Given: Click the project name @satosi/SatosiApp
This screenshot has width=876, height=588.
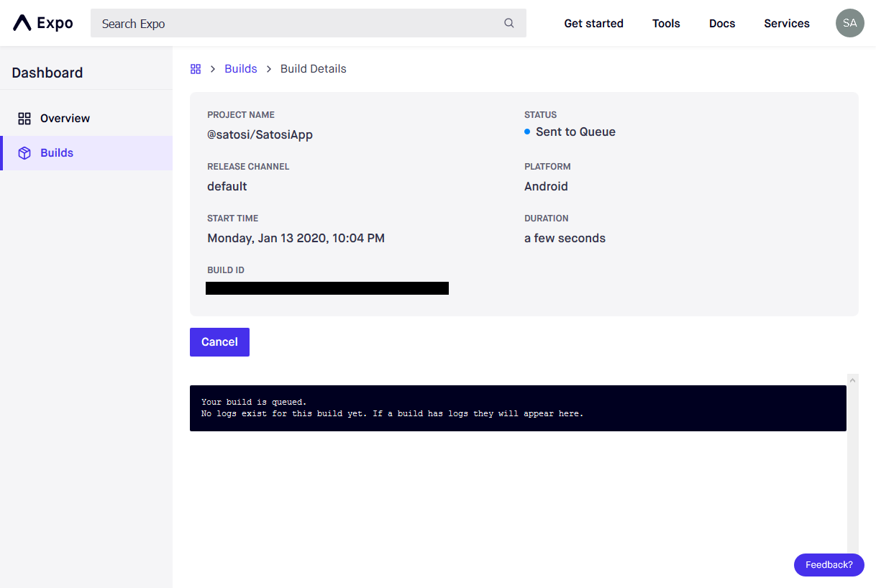Looking at the screenshot, I should [x=260, y=134].
